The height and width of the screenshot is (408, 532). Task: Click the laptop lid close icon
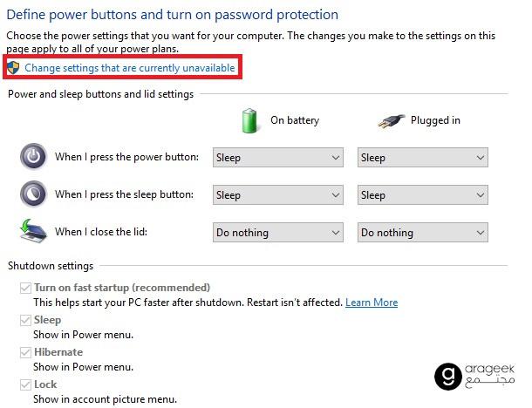point(31,231)
